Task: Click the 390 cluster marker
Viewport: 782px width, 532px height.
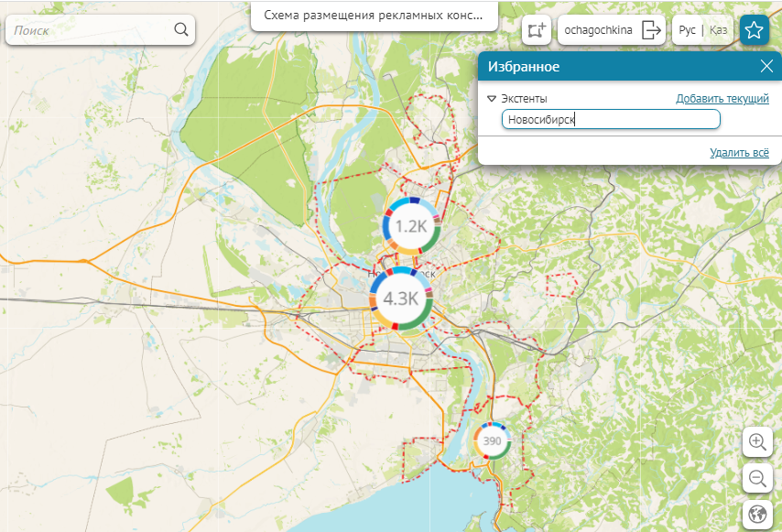Action: pos(492,441)
